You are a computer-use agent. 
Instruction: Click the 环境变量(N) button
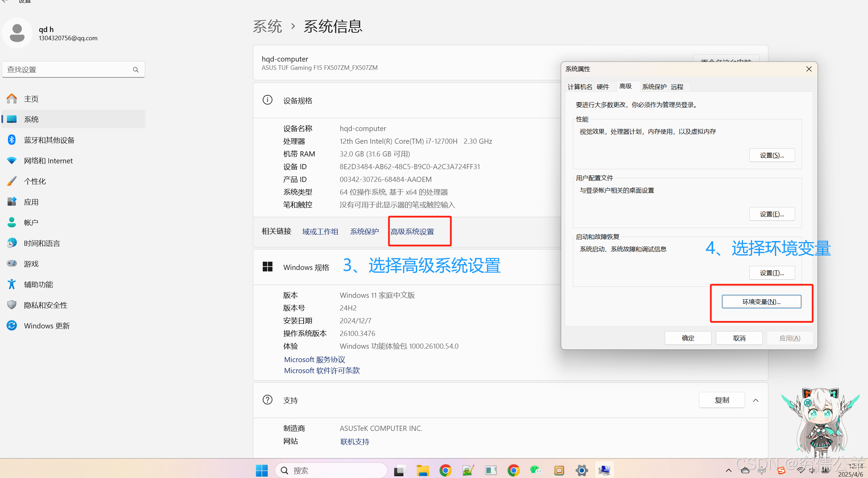[x=761, y=301]
